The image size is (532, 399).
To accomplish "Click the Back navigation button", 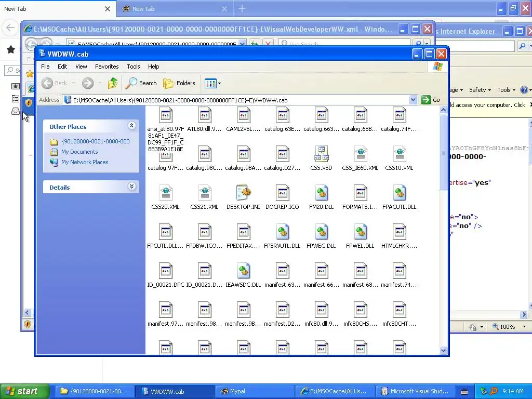I will tap(55, 83).
